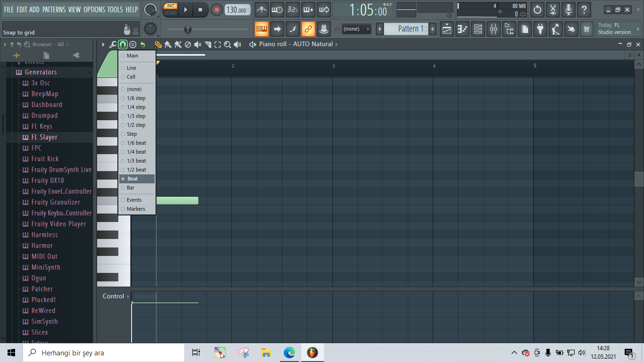Open the content library shopping cart
This screenshot has height=362, width=644.
(586, 29)
